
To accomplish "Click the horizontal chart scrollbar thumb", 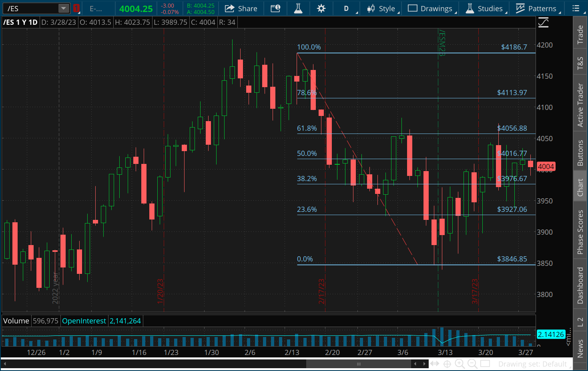I will click(x=358, y=364).
